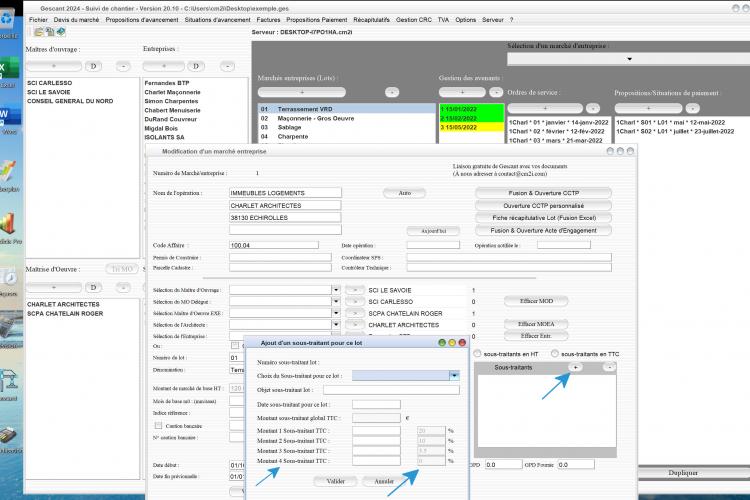Select sous-traitants en TTC radio button
This screenshot has width=750, height=500.
(554, 354)
